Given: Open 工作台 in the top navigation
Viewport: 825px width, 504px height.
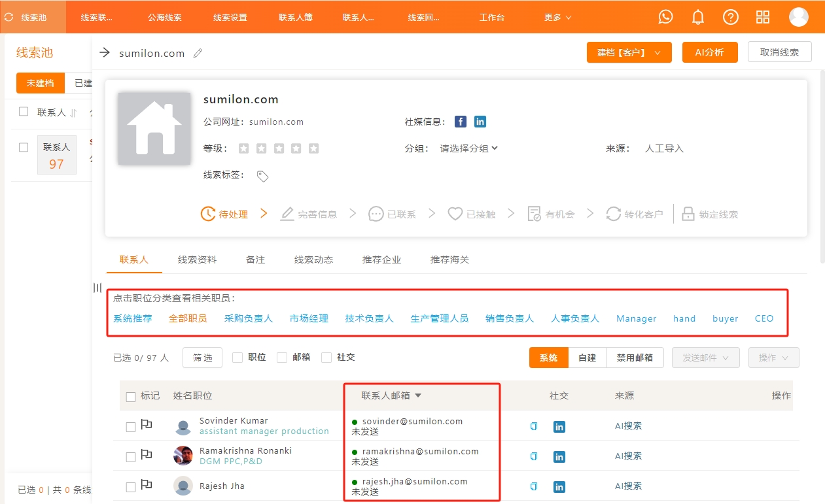Looking at the screenshot, I should (492, 18).
